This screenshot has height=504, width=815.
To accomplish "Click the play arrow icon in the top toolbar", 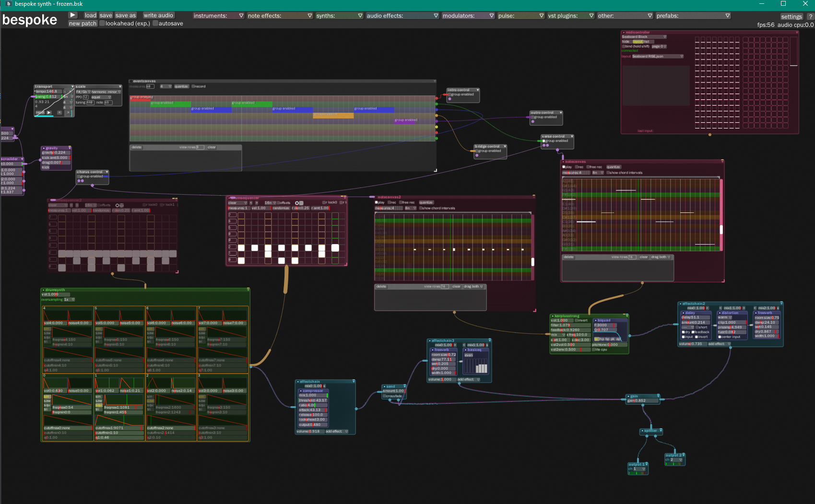I will pos(72,15).
